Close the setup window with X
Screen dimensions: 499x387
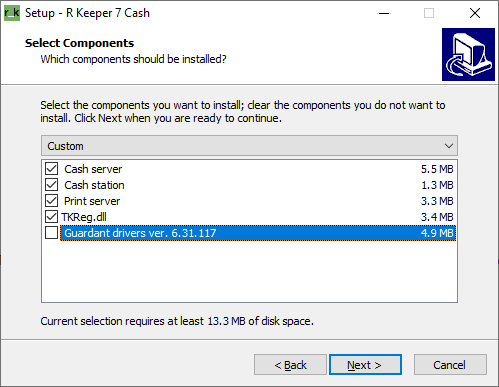475,13
